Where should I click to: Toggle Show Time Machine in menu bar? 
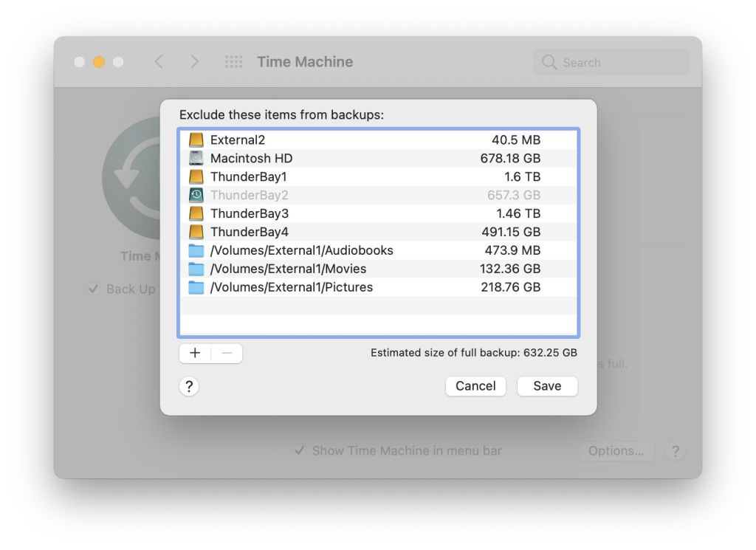coord(299,450)
